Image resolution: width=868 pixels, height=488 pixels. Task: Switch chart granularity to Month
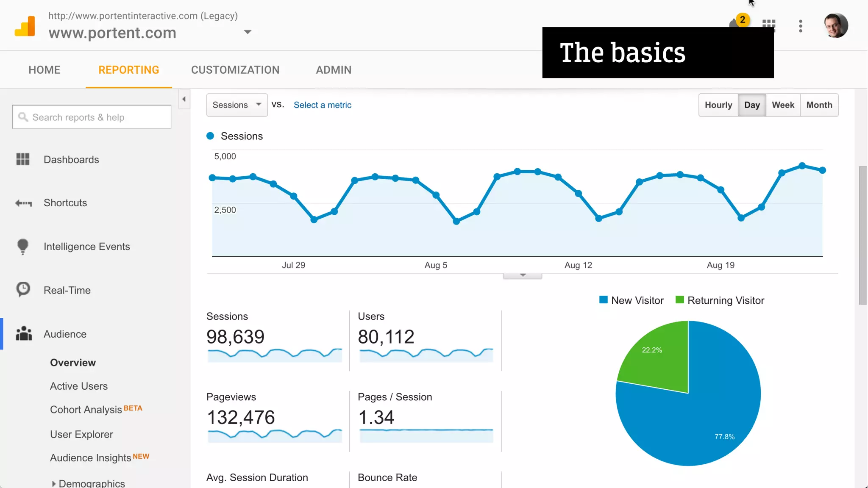point(819,105)
